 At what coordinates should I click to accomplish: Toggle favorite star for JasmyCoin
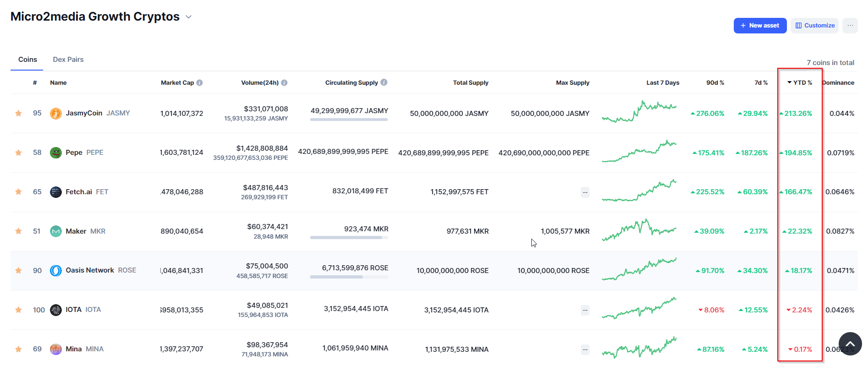pyautogui.click(x=18, y=113)
